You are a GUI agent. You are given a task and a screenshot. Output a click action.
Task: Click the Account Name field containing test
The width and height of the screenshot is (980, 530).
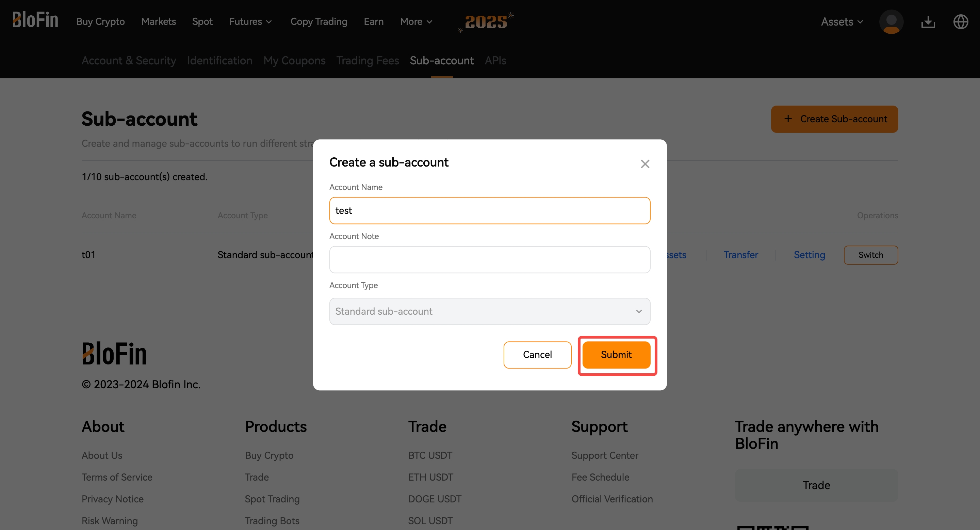[x=490, y=211]
